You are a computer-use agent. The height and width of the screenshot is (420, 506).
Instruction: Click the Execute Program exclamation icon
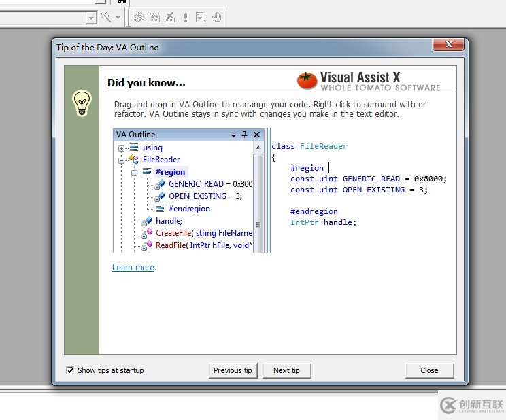coord(186,18)
